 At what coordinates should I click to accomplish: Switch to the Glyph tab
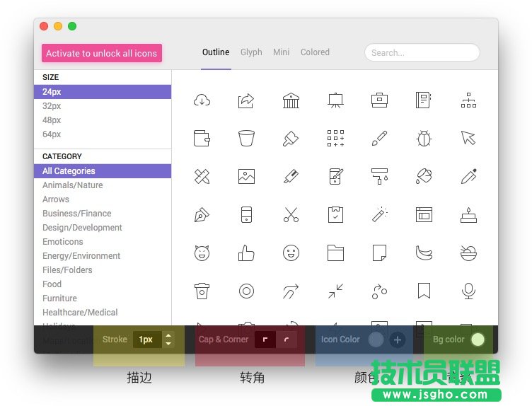point(251,52)
